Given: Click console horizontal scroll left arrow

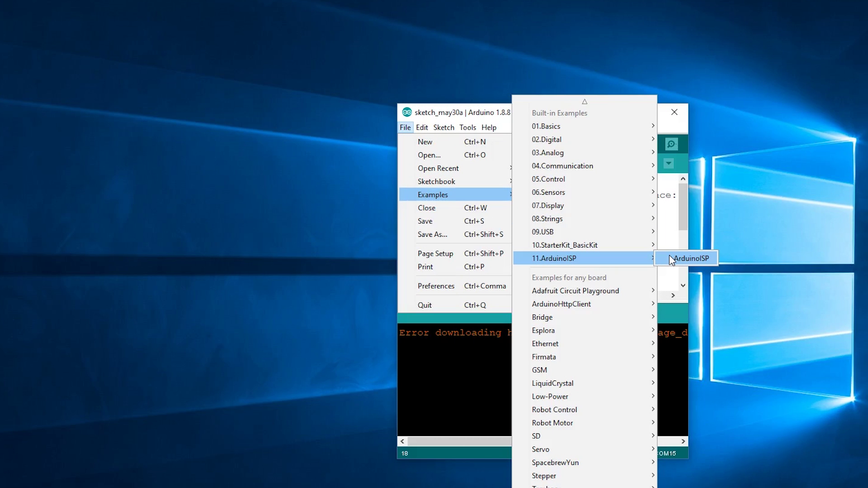Looking at the screenshot, I should [x=402, y=441].
